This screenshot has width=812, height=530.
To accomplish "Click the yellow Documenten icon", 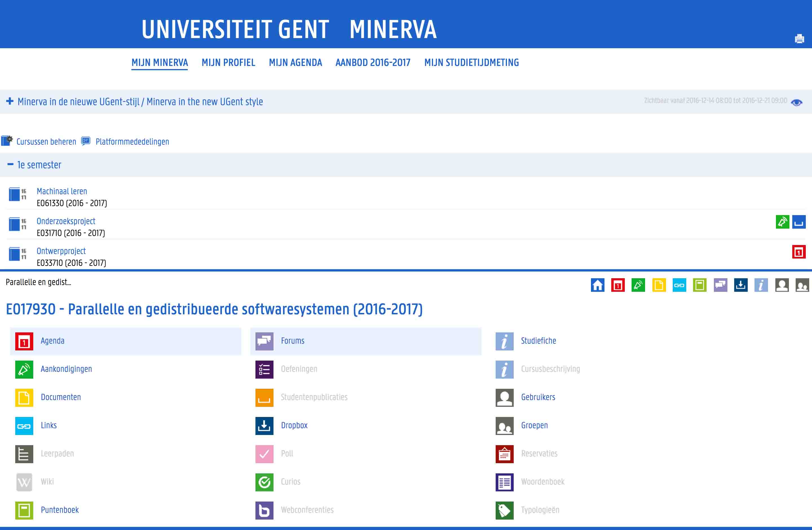I will [24, 398].
